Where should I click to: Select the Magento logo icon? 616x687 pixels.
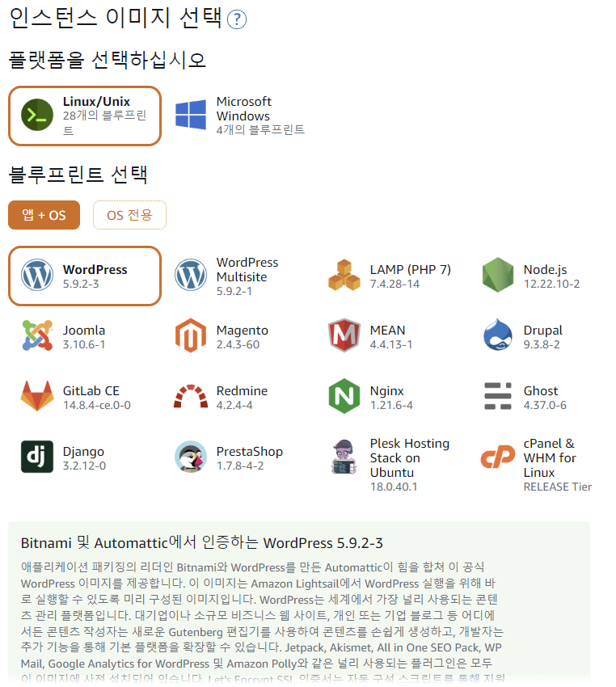[x=191, y=335]
